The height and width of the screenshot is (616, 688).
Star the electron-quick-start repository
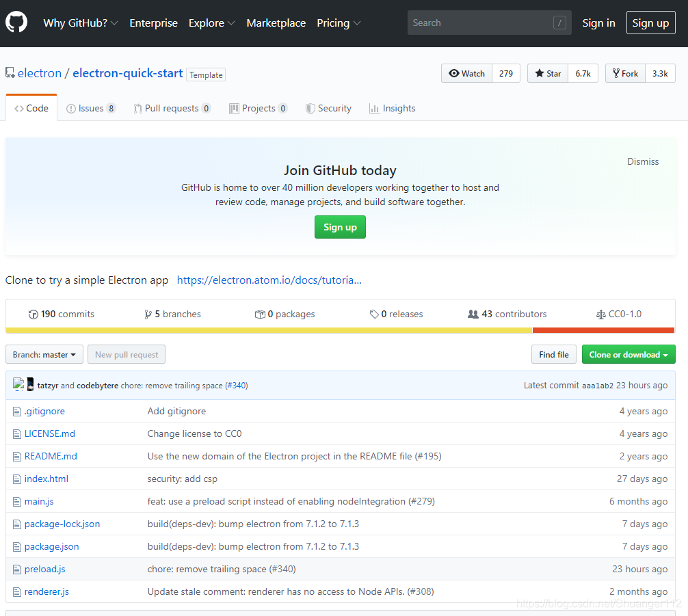click(548, 73)
